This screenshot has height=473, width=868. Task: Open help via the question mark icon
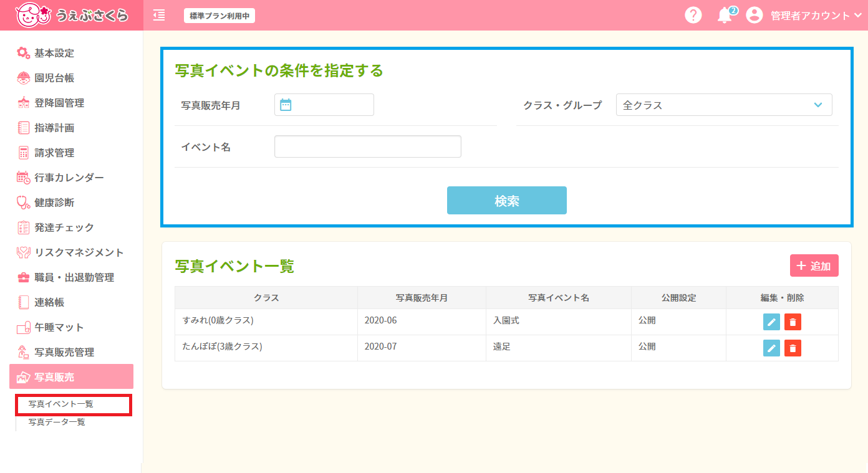[693, 16]
